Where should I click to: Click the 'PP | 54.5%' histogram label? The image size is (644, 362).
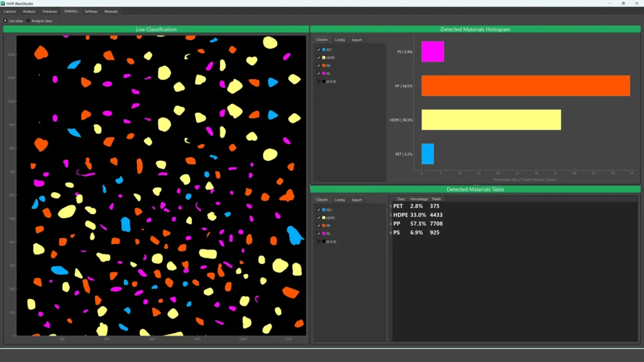[404, 85]
